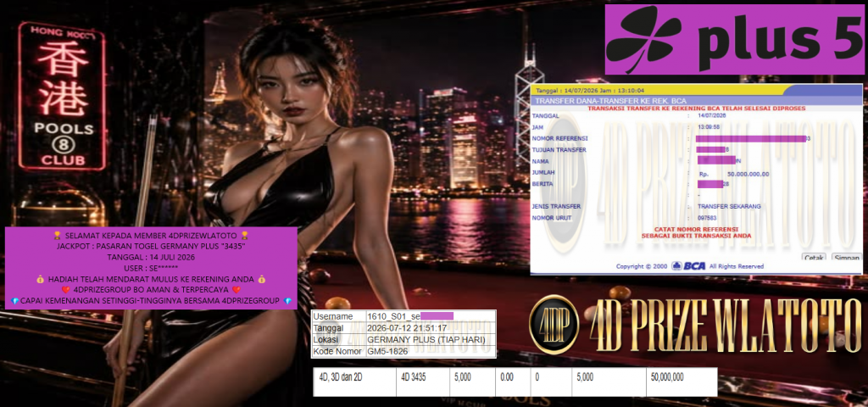Click the BCA logo in receipt footer

point(688,266)
